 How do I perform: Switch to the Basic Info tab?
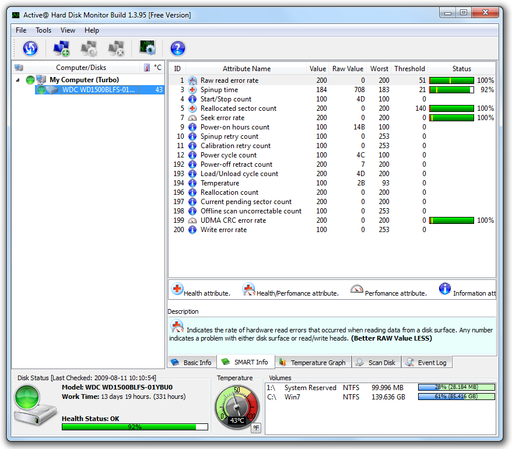[x=192, y=362]
